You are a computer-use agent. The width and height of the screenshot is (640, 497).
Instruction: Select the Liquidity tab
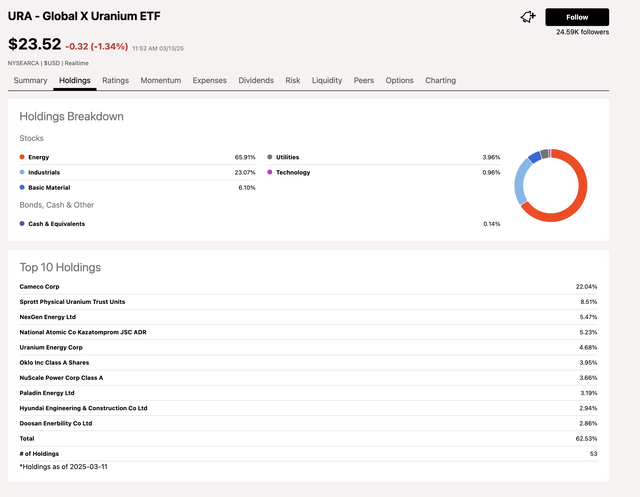click(x=327, y=80)
